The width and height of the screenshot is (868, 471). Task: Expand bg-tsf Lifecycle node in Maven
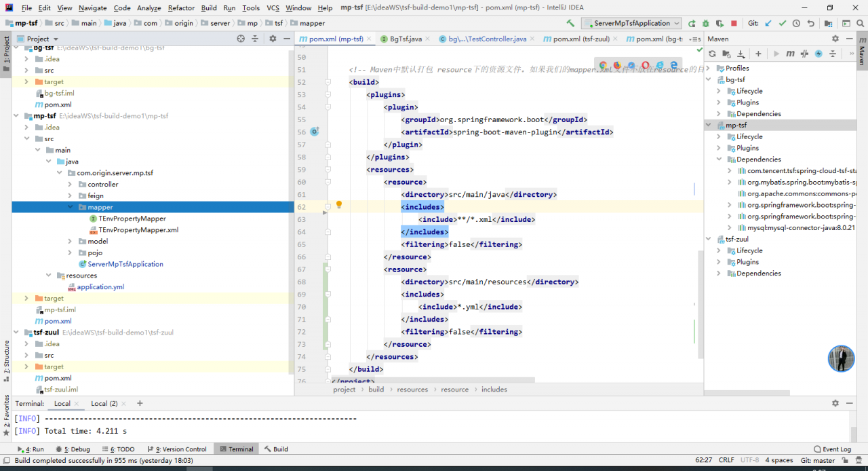click(x=719, y=91)
